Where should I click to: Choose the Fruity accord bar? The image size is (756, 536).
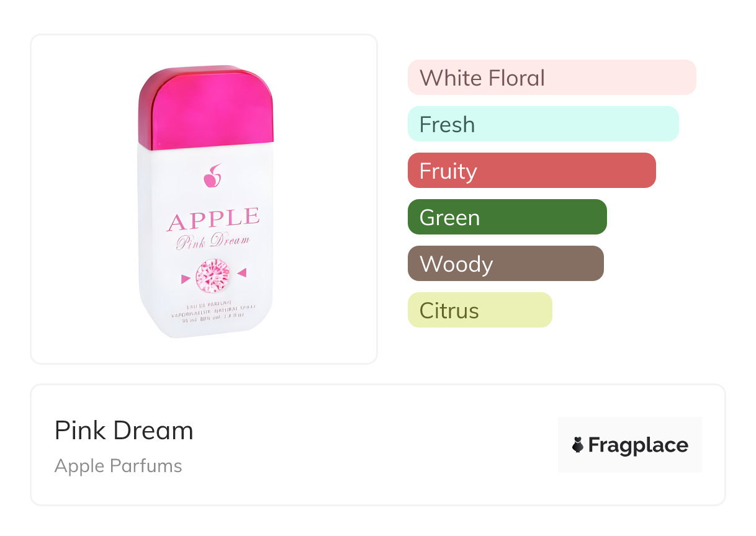[531, 171]
